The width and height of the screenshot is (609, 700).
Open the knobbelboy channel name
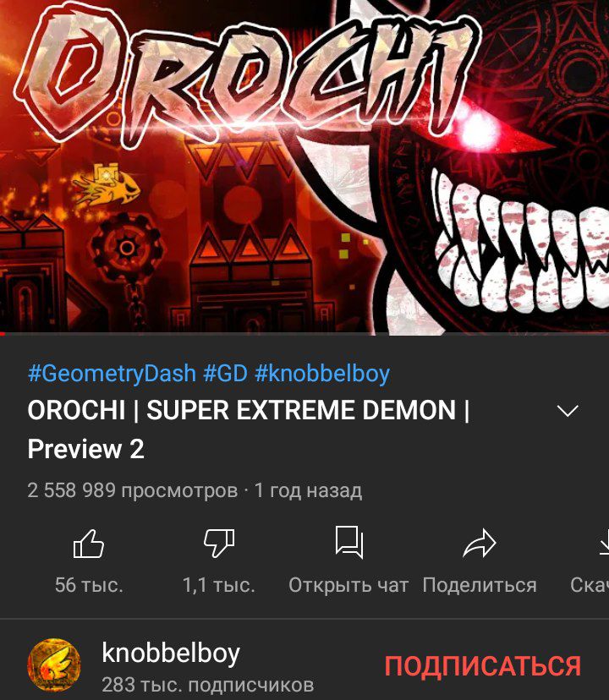click(x=171, y=653)
